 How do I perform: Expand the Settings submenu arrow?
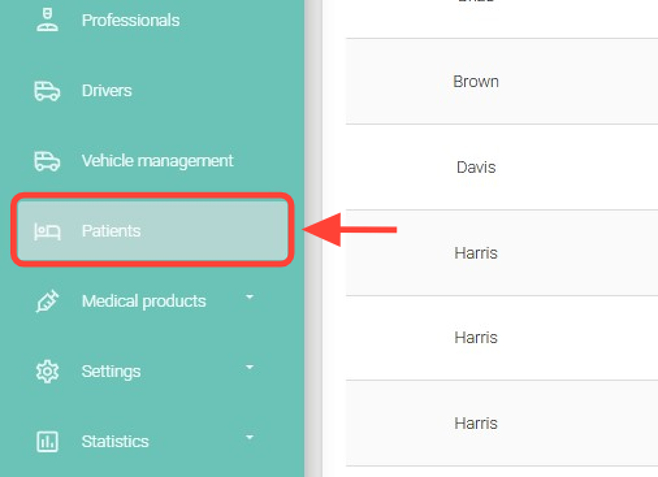point(250,368)
